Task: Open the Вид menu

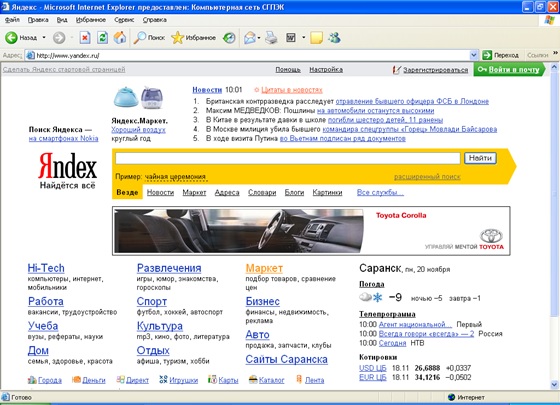Action: [x=62, y=20]
